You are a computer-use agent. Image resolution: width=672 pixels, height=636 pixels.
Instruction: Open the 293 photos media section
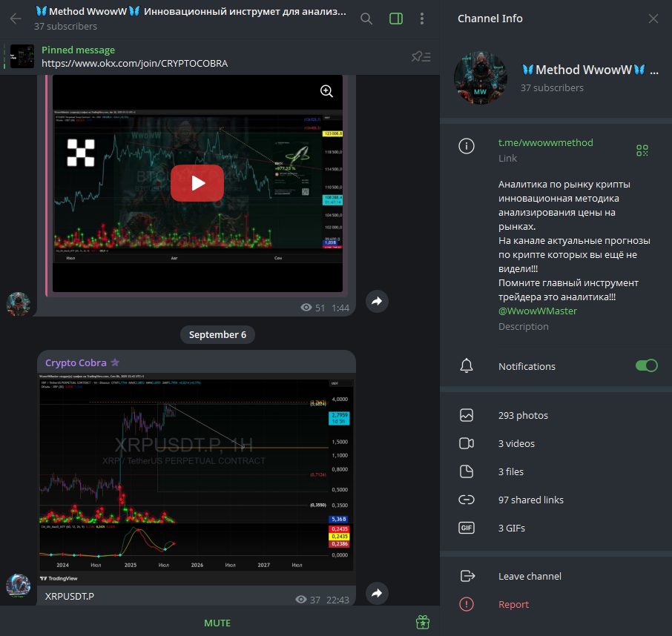(x=523, y=416)
